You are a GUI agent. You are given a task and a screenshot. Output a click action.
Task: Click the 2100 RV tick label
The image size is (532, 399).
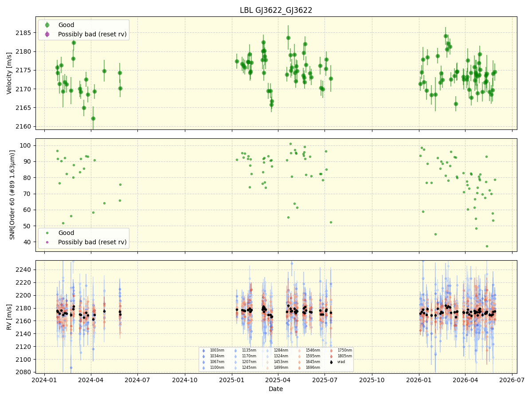(x=24, y=360)
